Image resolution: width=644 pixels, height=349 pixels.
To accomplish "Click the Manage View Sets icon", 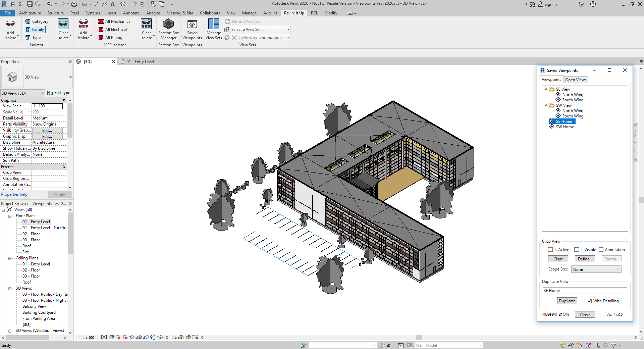I will tap(213, 24).
